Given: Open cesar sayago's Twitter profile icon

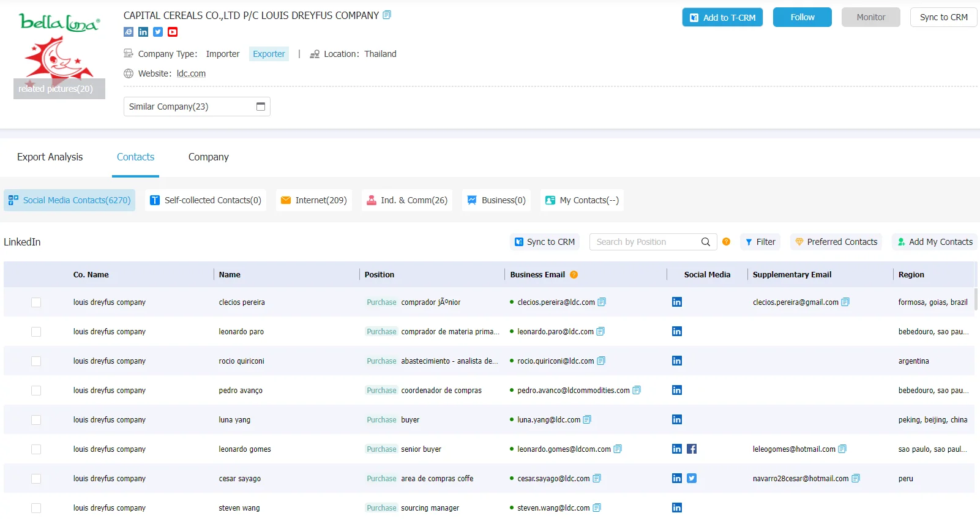Looking at the screenshot, I should 692,478.
